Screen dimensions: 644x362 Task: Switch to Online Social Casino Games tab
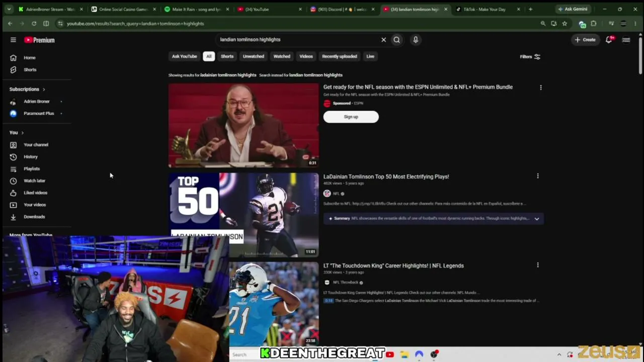[x=123, y=9]
